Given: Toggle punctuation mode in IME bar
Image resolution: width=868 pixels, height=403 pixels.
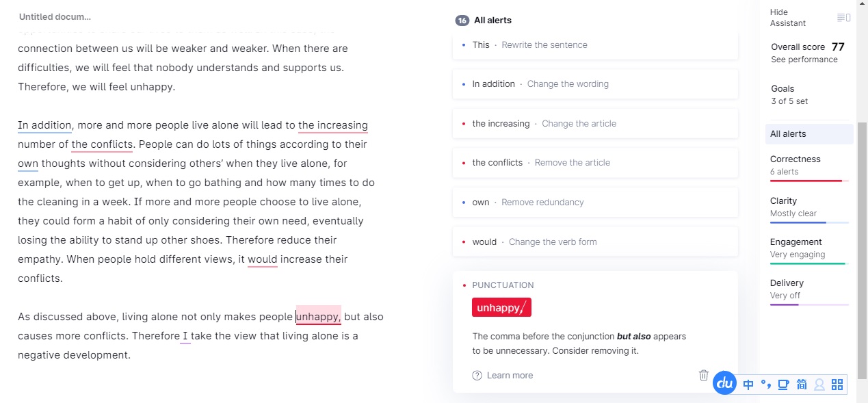Looking at the screenshot, I should coord(766,385).
